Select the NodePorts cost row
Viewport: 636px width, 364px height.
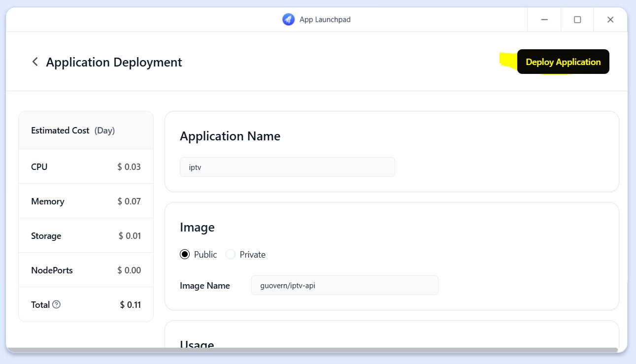point(86,270)
